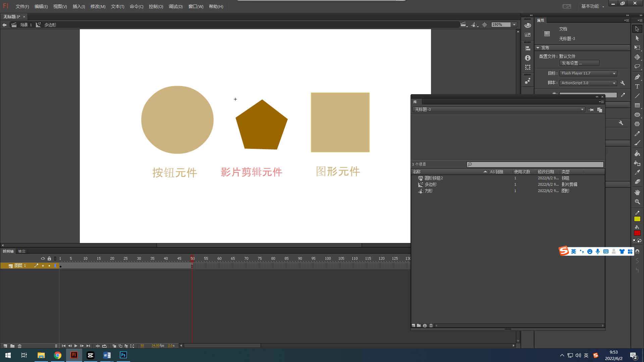Viewport: 644px width, 362px height.
Task: Select the Pen tool
Action: pyautogui.click(x=637, y=77)
